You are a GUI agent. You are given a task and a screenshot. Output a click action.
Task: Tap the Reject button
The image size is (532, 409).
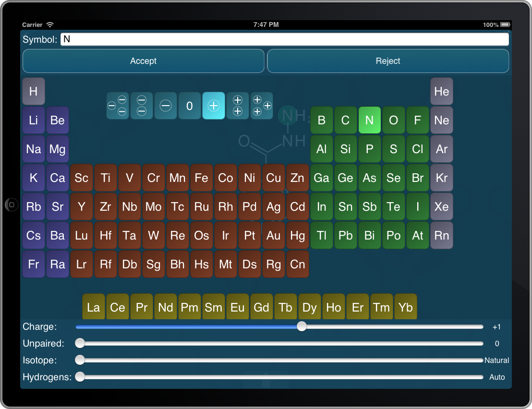[x=388, y=61]
